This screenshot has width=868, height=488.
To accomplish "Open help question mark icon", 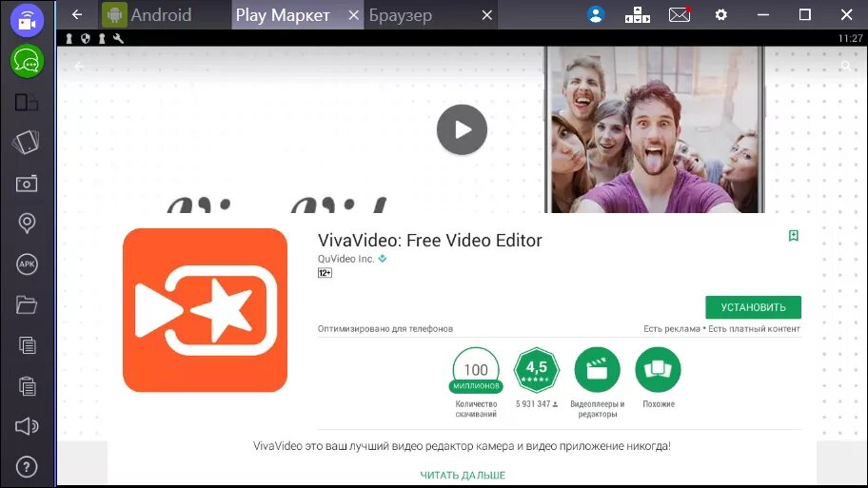I will coord(27,467).
